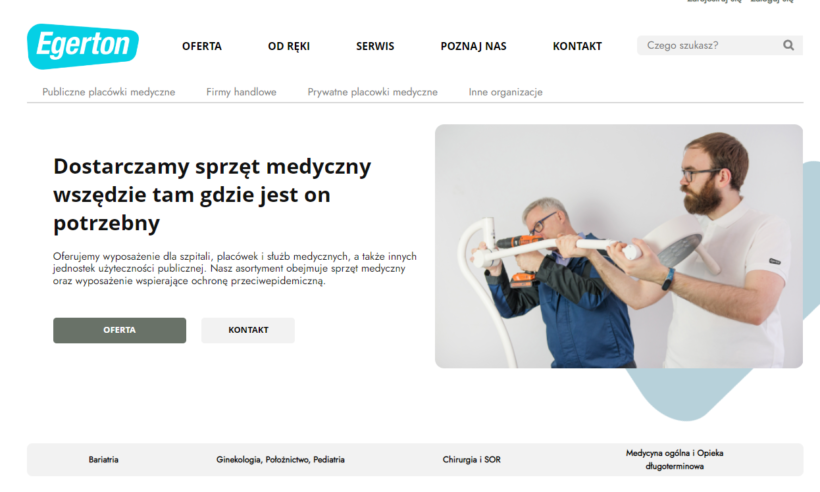Open the Prywatne placowki medyczne tab
Screen dimensions: 820x492
pos(372,92)
